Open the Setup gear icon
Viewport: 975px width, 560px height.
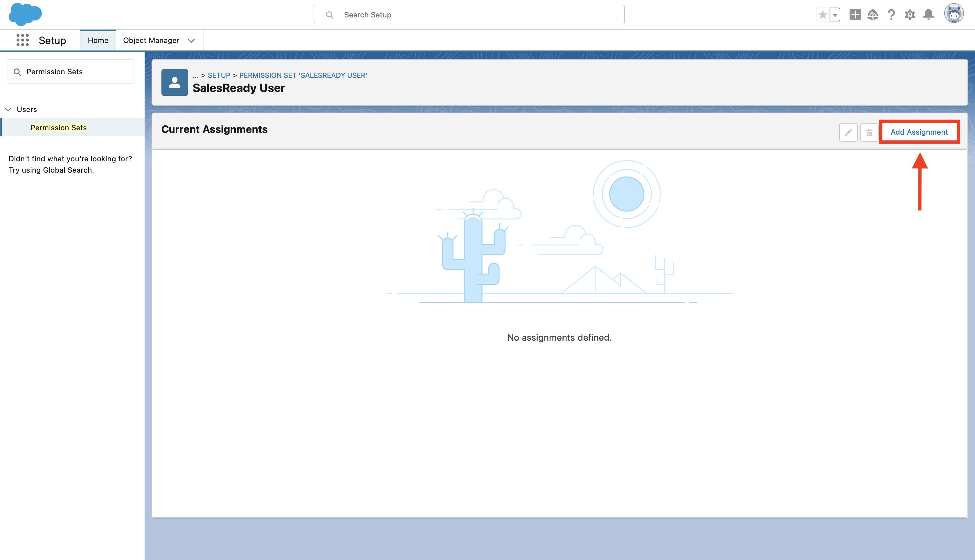[910, 15]
